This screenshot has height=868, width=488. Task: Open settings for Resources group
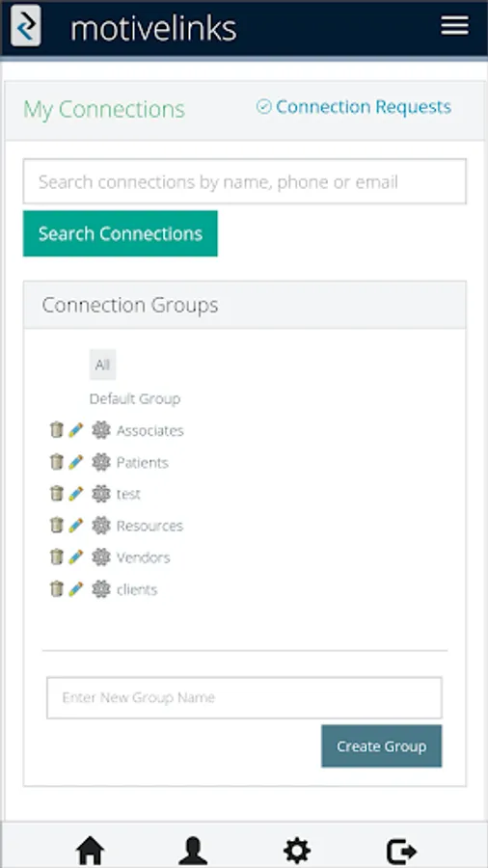point(100,525)
